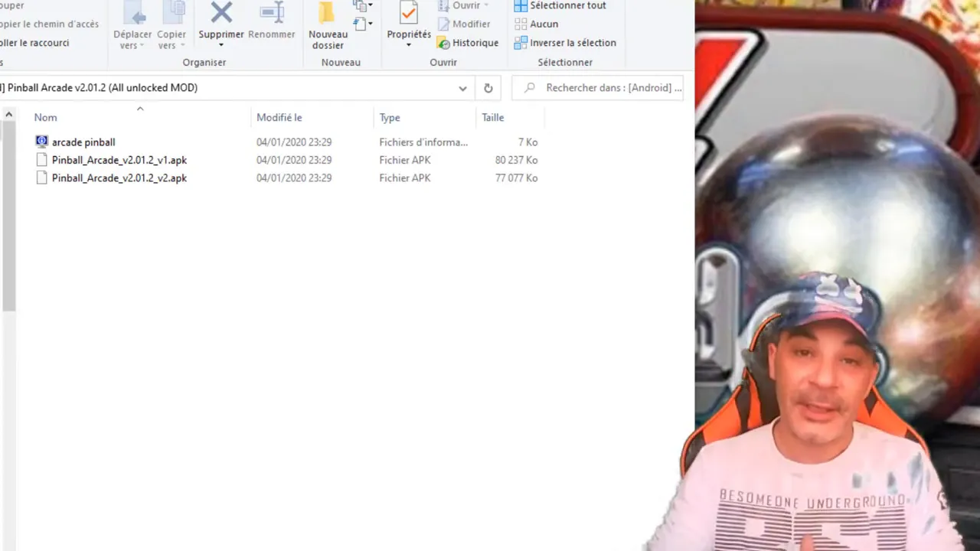Image resolution: width=980 pixels, height=551 pixels.
Task: Open the address bar history chevron
Action: (462, 88)
